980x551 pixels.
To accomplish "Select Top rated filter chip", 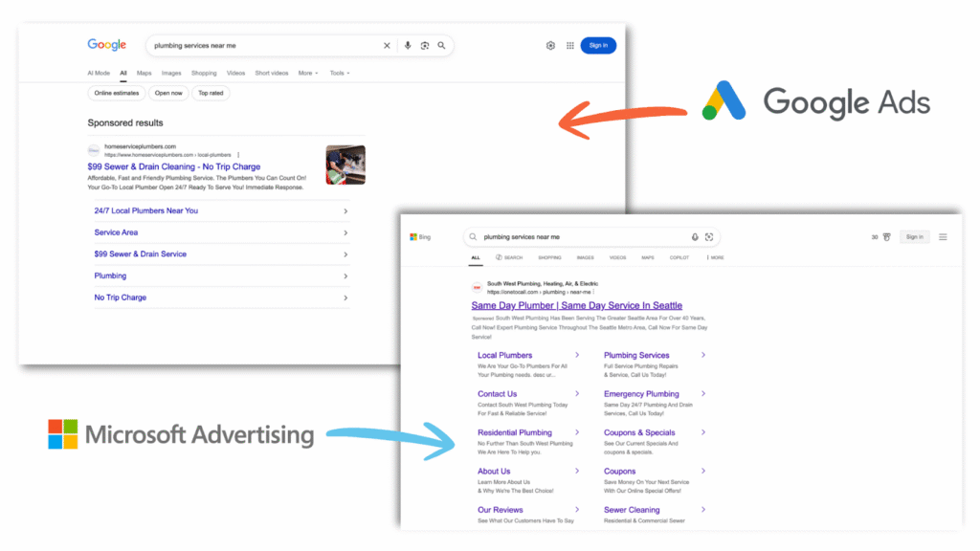I will coord(211,93).
